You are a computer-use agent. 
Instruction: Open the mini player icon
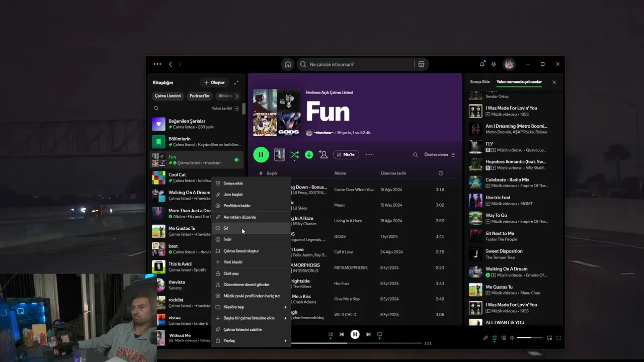pos(549,338)
